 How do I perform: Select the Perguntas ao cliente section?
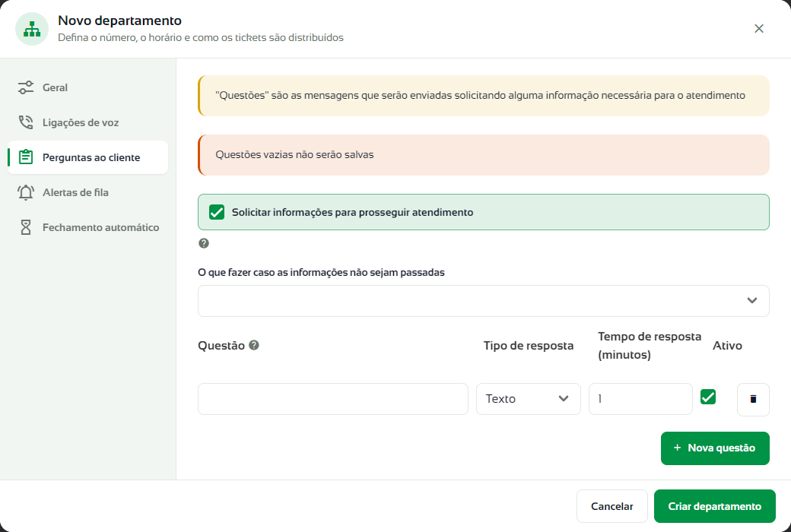87,157
